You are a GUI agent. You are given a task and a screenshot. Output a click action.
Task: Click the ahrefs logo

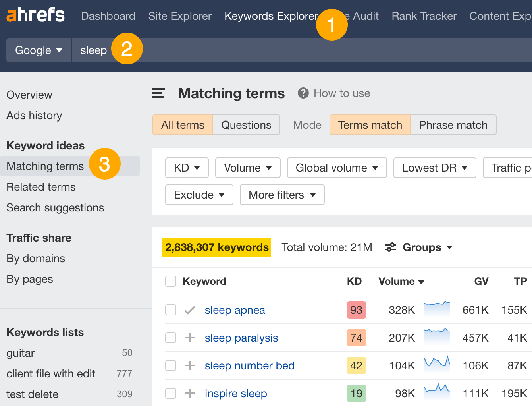(x=35, y=15)
